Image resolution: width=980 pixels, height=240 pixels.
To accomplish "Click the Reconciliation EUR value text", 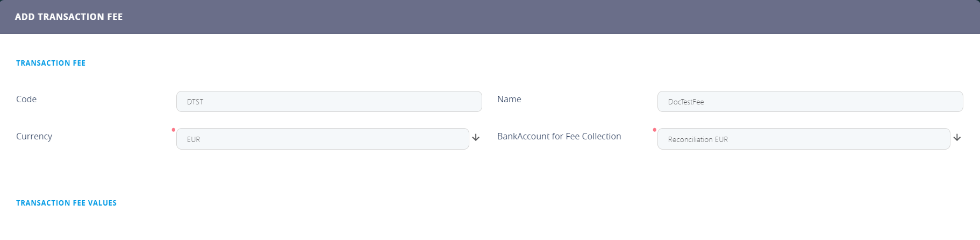I will coord(698,139).
